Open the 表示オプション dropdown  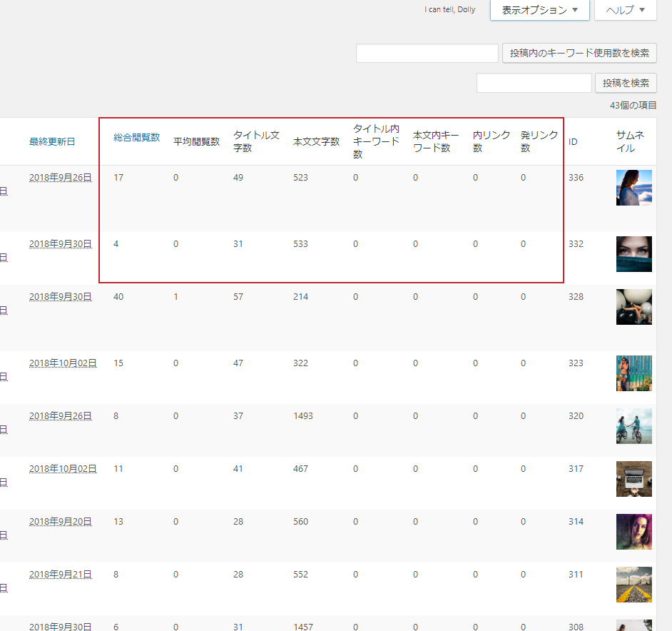point(539,10)
